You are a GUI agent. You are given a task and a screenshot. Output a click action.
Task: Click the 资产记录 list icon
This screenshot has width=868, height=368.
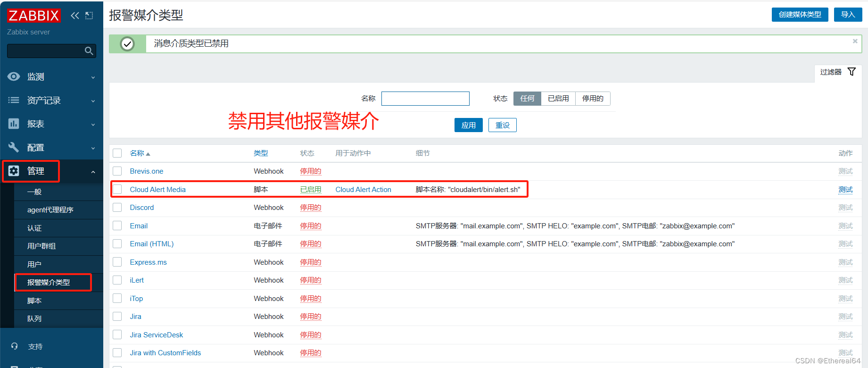tap(14, 100)
